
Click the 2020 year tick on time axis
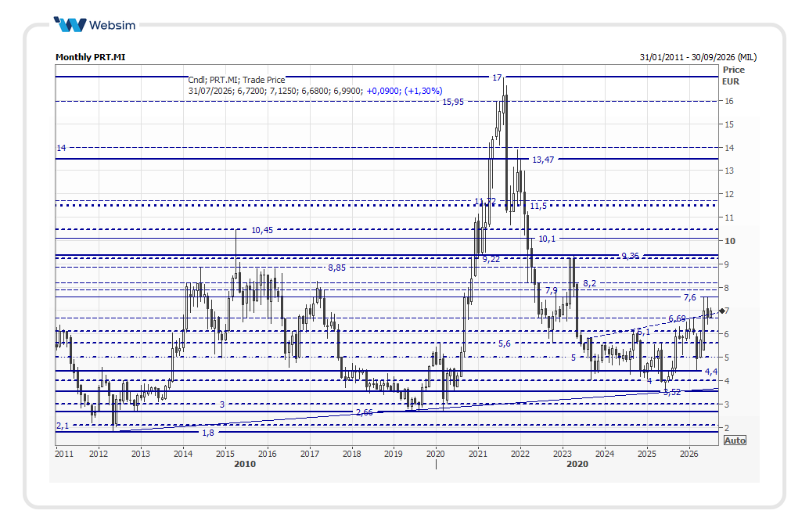click(x=436, y=454)
